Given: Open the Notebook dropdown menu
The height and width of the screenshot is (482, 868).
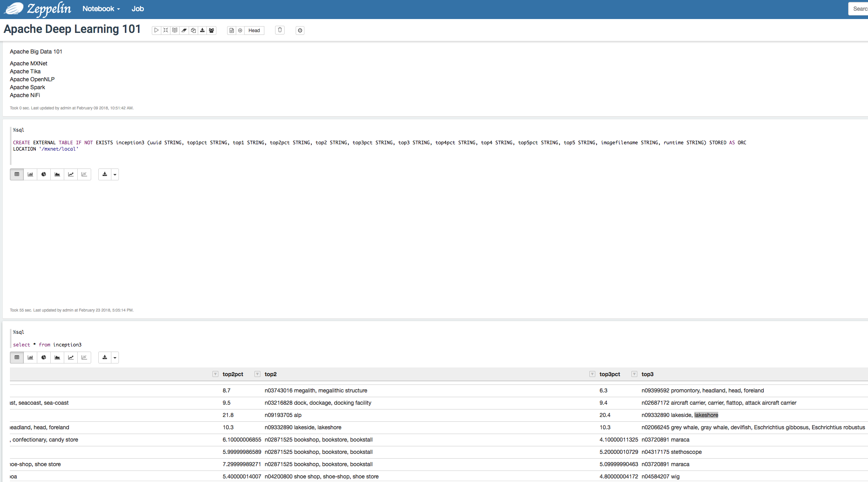Looking at the screenshot, I should point(101,9).
